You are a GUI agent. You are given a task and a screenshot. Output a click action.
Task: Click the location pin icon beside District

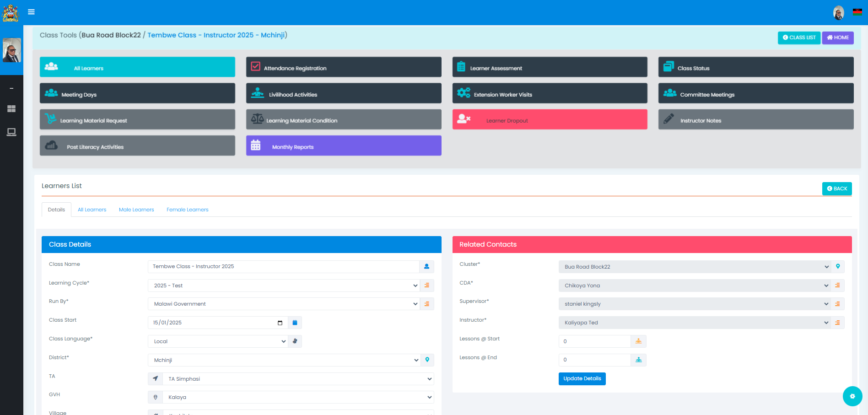pos(427,360)
